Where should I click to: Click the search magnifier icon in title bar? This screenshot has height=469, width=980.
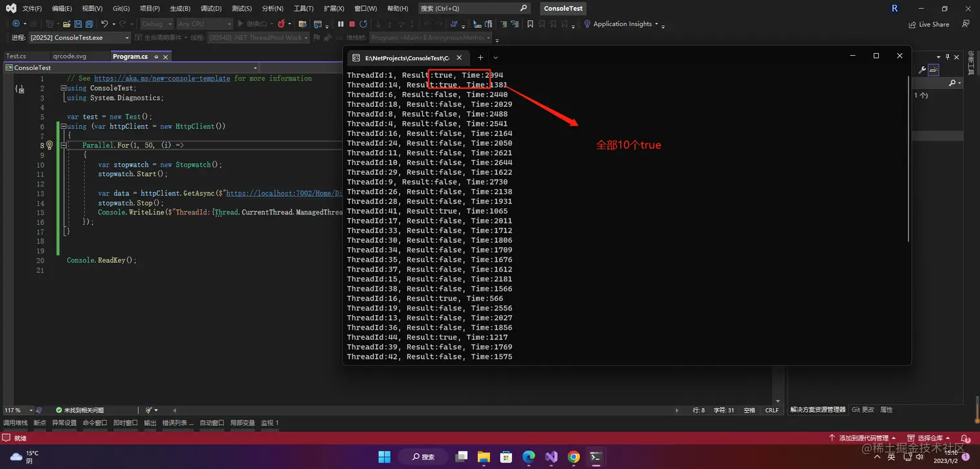click(524, 8)
